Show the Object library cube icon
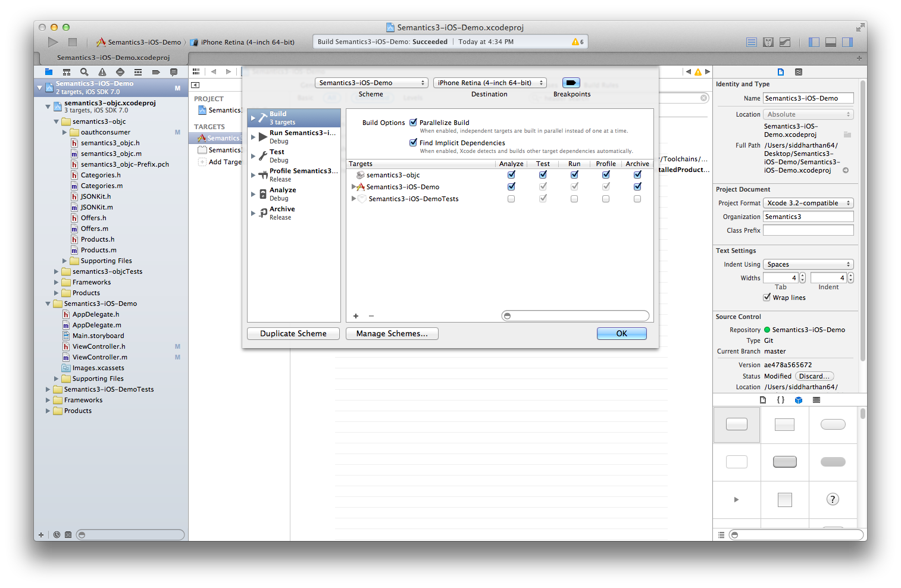 [x=799, y=400]
